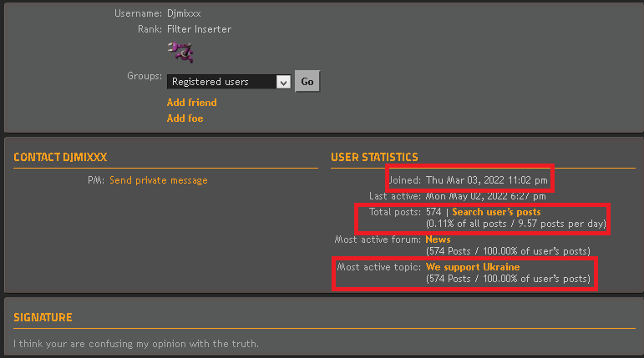
Task: Click the Add friend link
Action: click(x=191, y=103)
